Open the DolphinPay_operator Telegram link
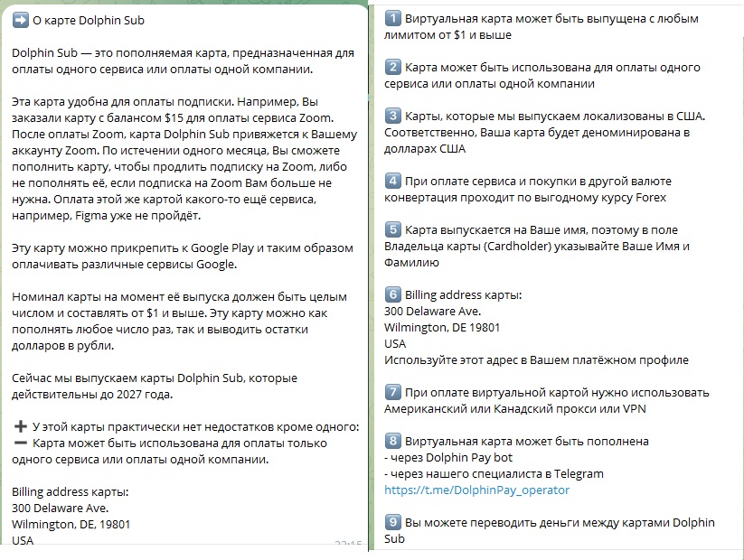The image size is (744, 560). pos(476,490)
